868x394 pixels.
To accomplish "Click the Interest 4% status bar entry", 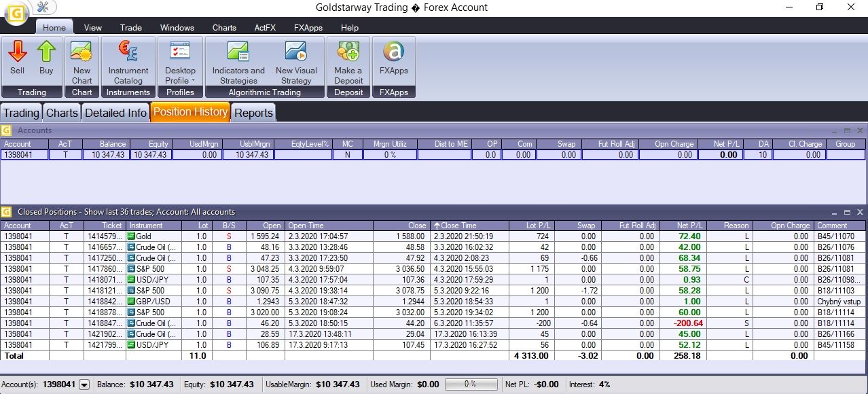I will [589, 384].
